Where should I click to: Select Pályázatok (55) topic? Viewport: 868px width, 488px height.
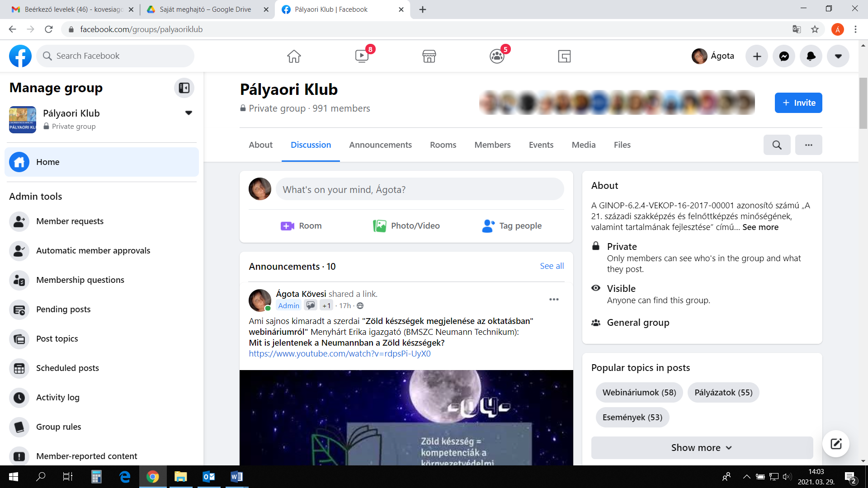tap(723, 393)
